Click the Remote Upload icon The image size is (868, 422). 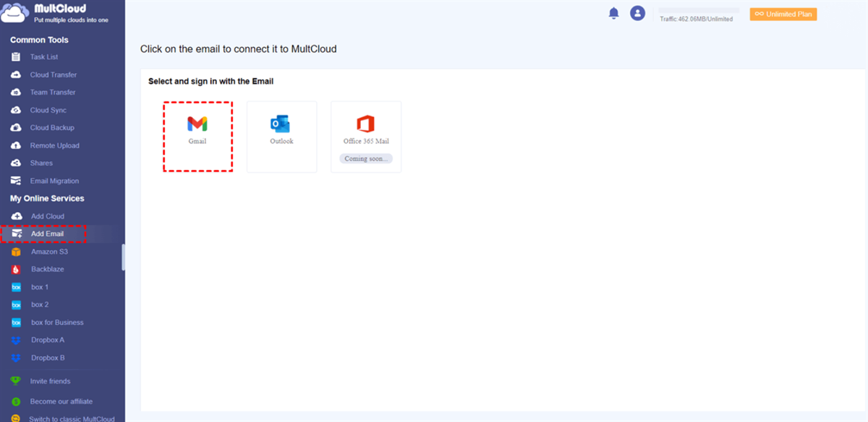coord(16,145)
